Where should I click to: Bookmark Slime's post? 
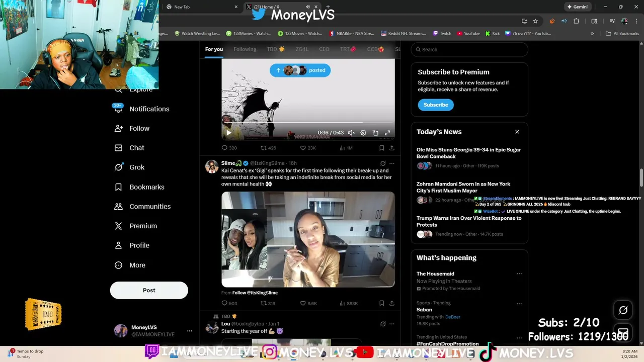click(x=381, y=303)
